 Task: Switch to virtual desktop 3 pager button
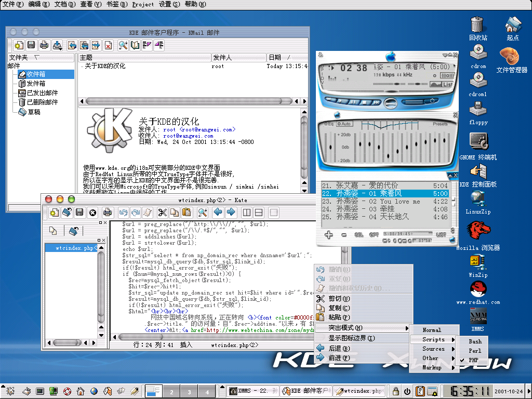coord(189,391)
